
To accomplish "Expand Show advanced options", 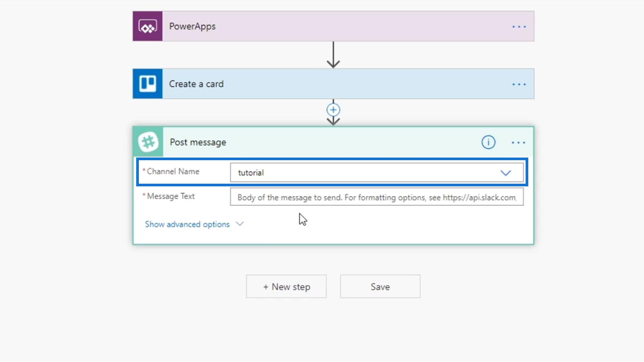I will coord(187,224).
